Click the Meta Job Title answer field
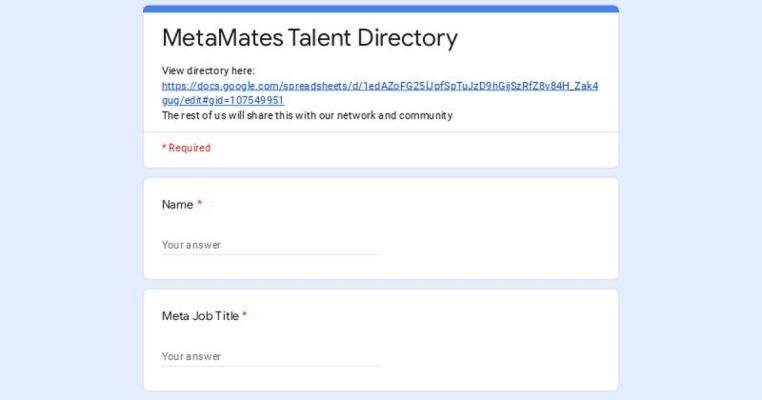The height and width of the screenshot is (400, 762). [x=271, y=356]
